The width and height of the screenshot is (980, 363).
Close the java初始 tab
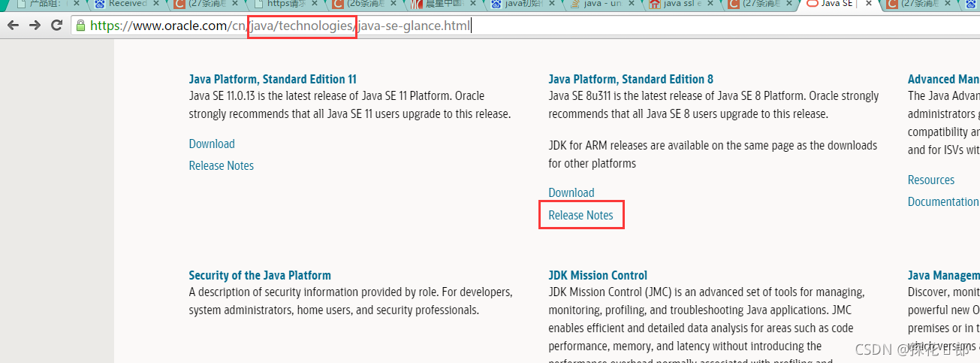tap(552, 4)
